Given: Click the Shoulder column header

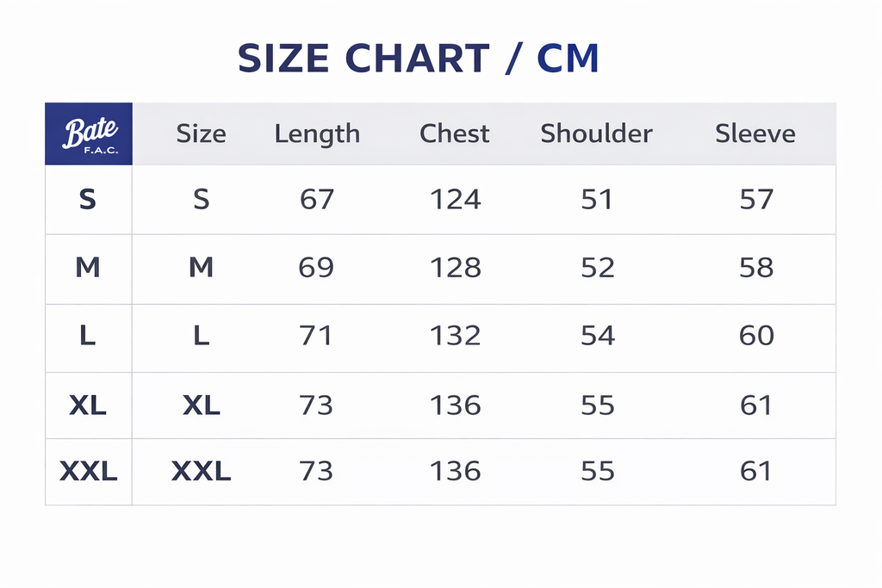Looking at the screenshot, I should pos(596,134).
